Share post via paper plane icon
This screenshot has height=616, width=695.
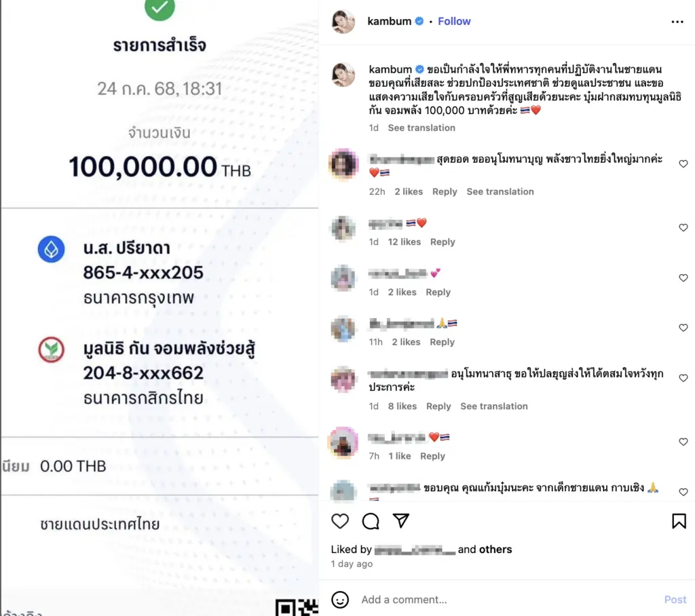tap(400, 521)
